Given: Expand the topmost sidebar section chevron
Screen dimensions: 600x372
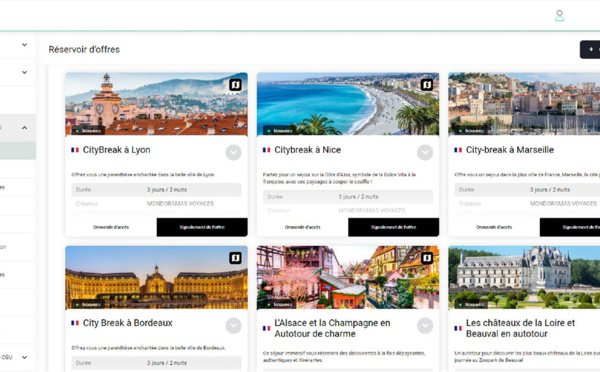Looking at the screenshot, I should click(x=24, y=45).
